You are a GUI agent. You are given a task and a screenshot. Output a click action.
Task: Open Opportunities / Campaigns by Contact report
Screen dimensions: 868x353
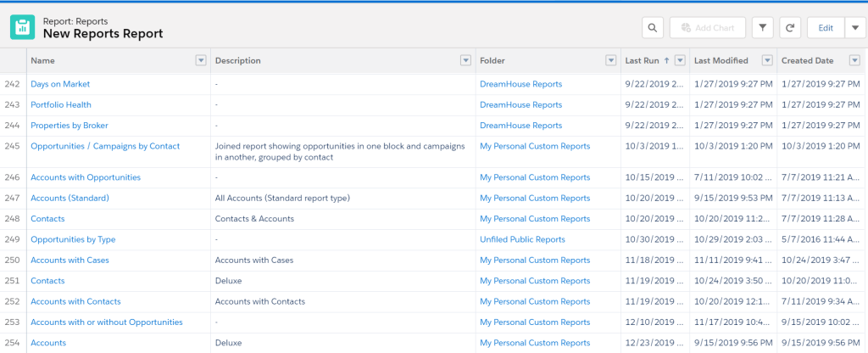point(105,146)
